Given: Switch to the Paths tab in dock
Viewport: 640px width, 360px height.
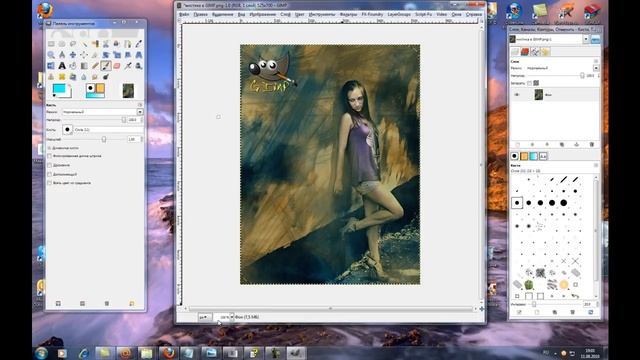Looking at the screenshot, I should (535, 51).
